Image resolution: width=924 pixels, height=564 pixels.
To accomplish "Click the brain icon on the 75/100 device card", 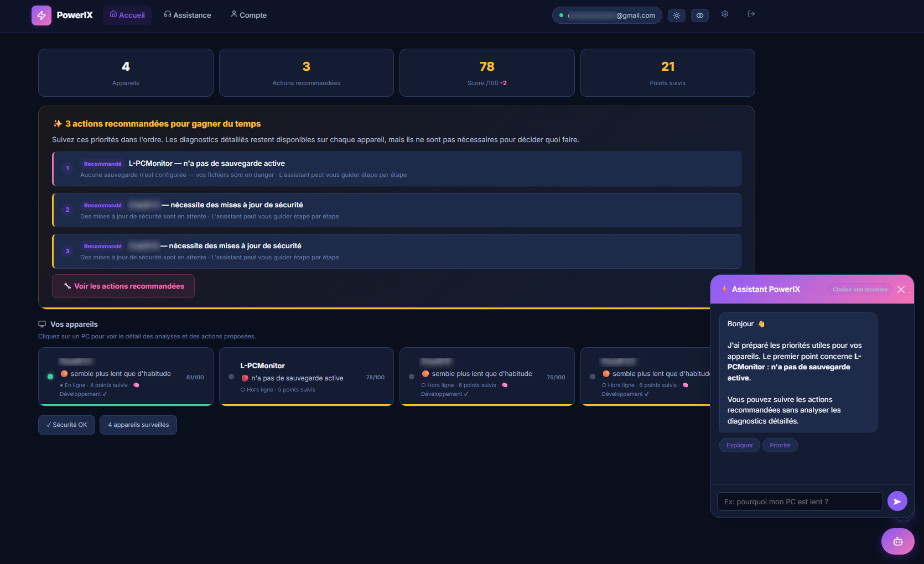I will [x=505, y=385].
